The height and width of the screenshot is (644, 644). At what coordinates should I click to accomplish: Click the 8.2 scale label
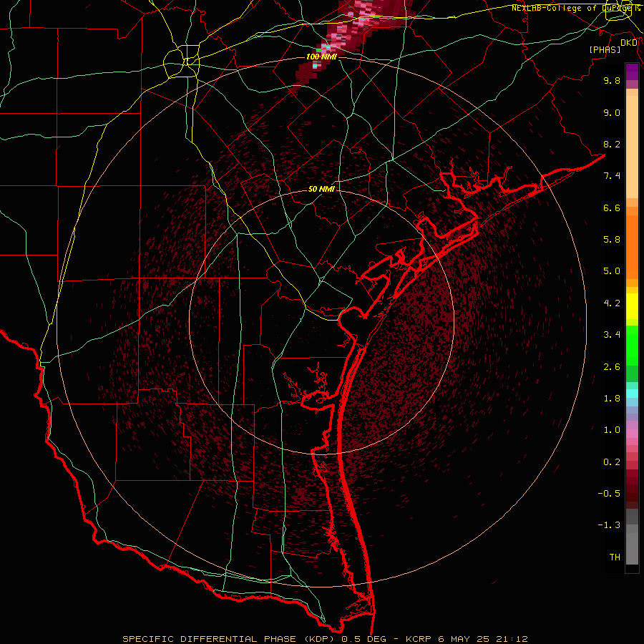click(x=612, y=144)
